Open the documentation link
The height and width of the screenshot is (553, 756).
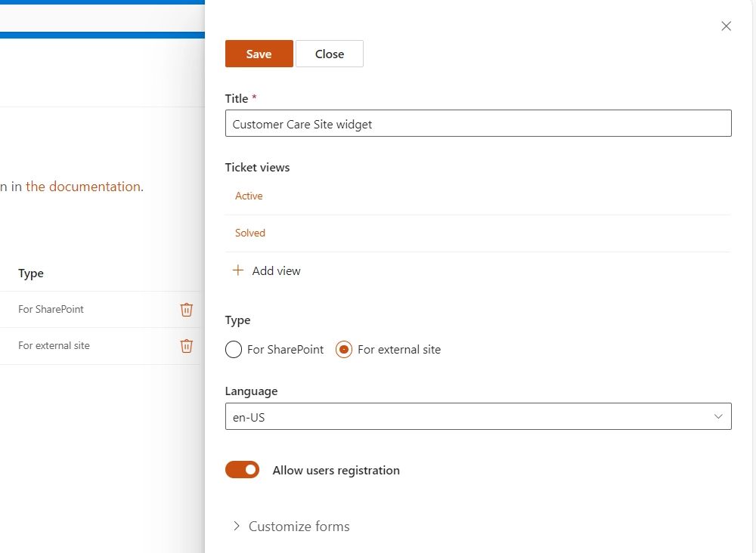click(x=83, y=187)
